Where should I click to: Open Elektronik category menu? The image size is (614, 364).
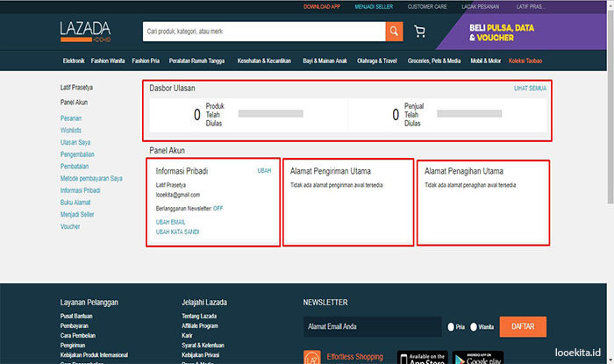pyautogui.click(x=74, y=61)
